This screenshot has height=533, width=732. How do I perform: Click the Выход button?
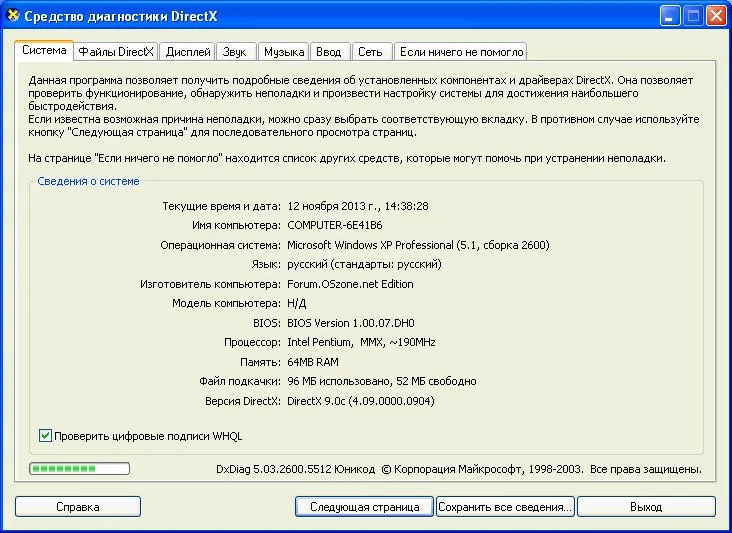[646, 507]
